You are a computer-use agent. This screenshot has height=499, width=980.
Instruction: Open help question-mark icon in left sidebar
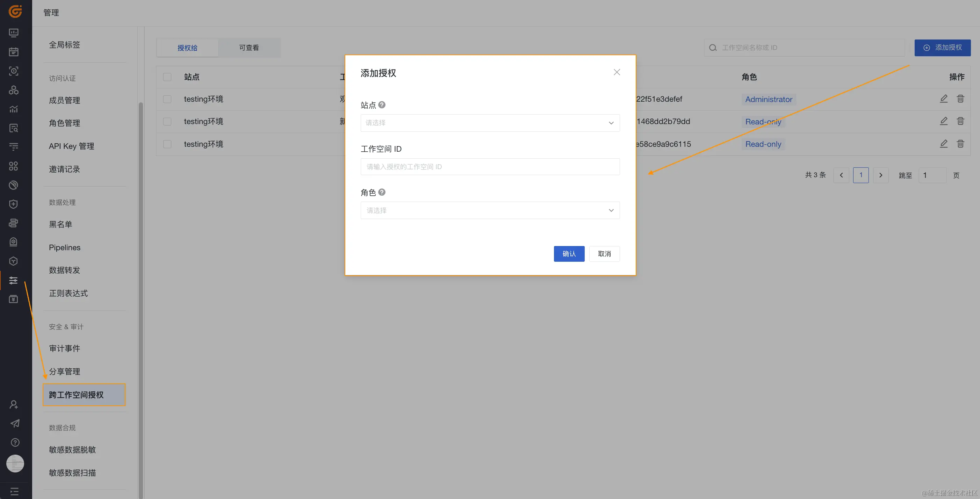[14, 442]
